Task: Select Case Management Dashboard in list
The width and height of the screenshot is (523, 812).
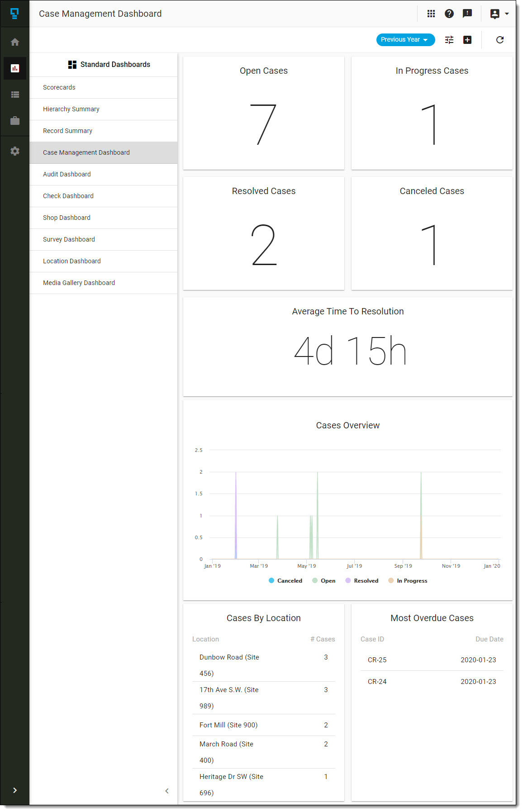Action: coord(104,152)
